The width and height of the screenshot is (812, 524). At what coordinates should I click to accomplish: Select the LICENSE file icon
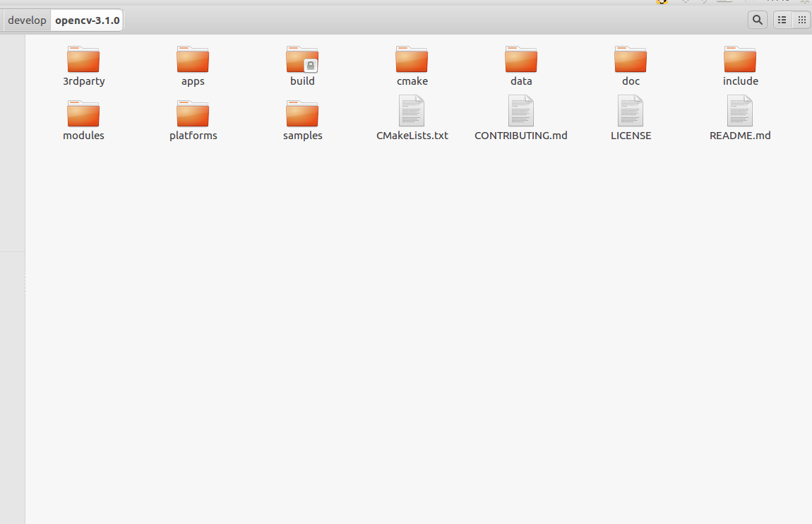pos(631,111)
